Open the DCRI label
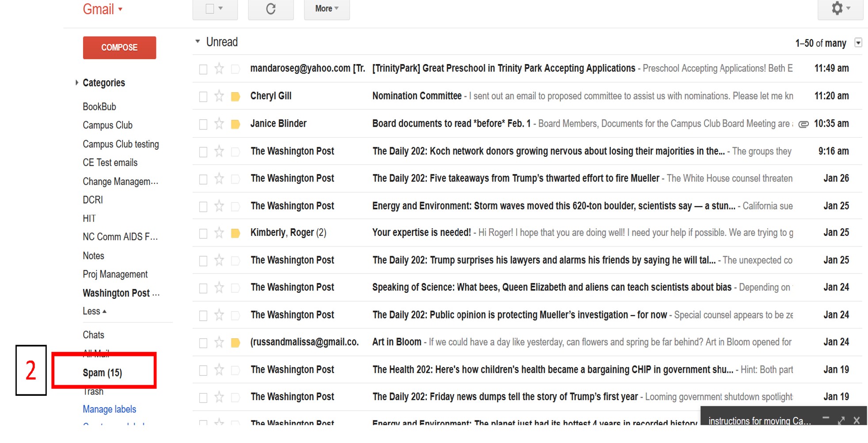868x443 pixels. pyautogui.click(x=93, y=200)
